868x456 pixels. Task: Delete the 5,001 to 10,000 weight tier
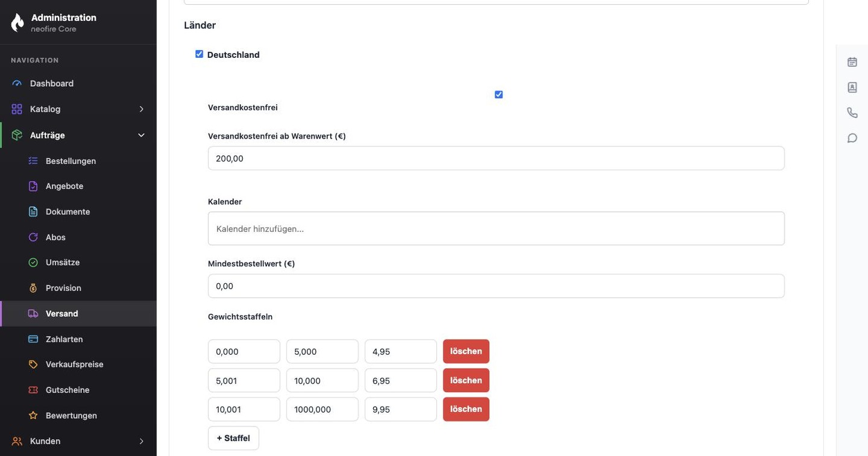(466, 381)
